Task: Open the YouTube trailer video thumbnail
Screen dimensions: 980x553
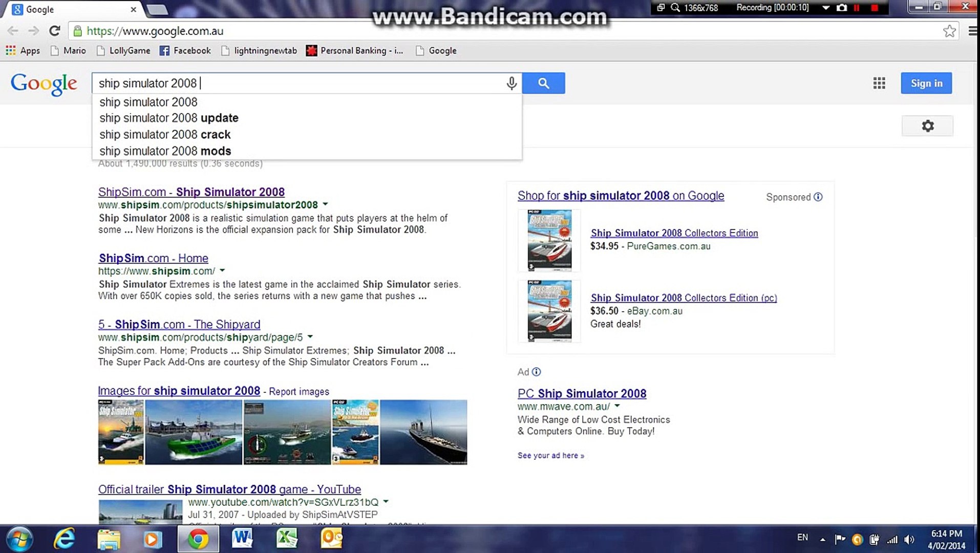Action: click(140, 512)
